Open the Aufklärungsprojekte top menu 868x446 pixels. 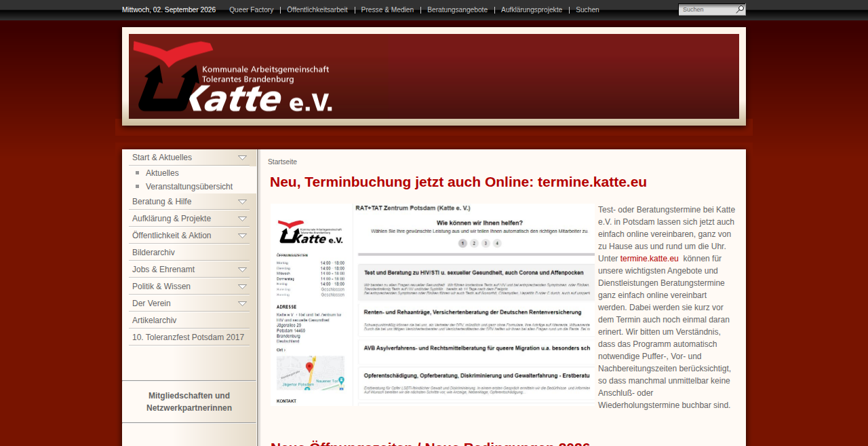click(532, 10)
